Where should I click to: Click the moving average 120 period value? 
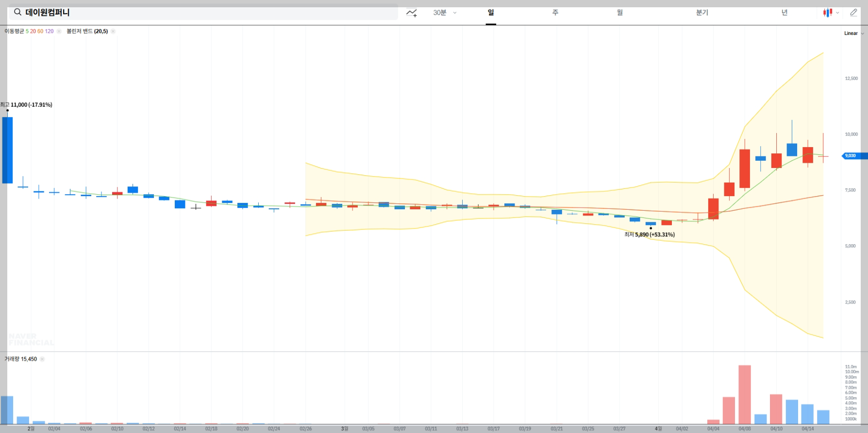point(50,31)
